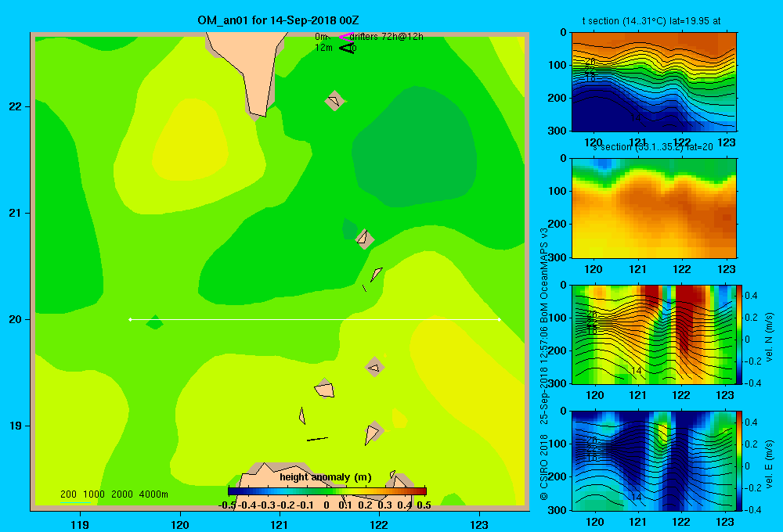Open the temperature section plot panel
The height and width of the screenshot is (532, 783).
pyautogui.click(x=654, y=82)
